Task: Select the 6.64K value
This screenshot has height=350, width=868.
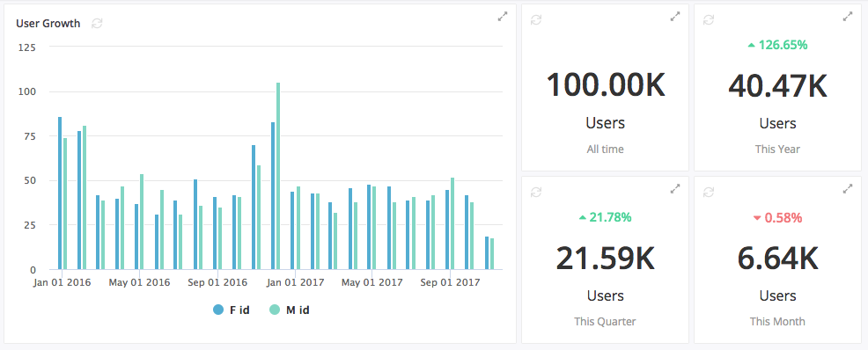Action: [778, 258]
